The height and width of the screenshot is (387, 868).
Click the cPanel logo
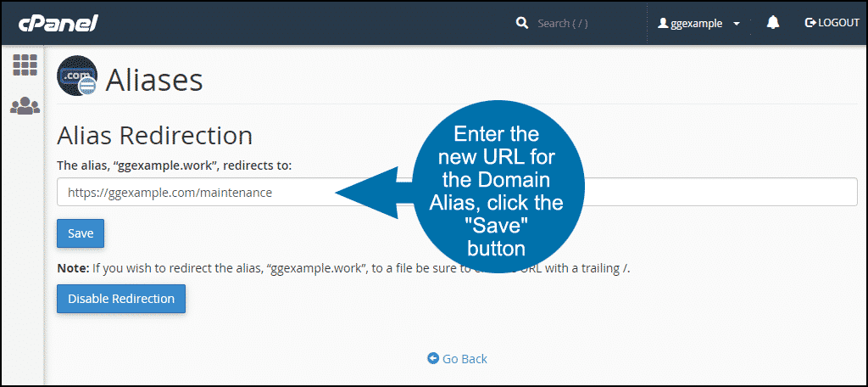58,23
